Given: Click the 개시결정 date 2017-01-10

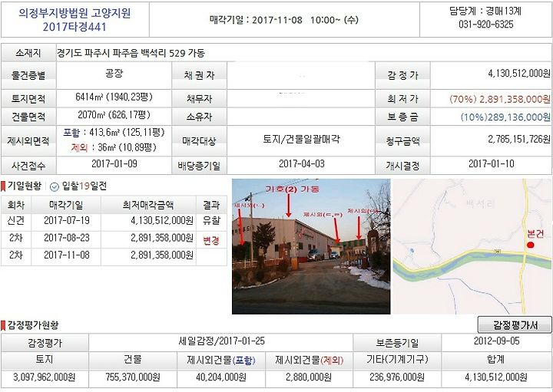Looking at the screenshot, I should point(492,163).
